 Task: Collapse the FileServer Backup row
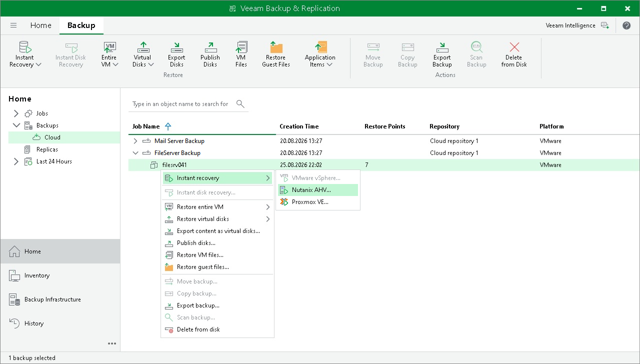click(x=135, y=153)
